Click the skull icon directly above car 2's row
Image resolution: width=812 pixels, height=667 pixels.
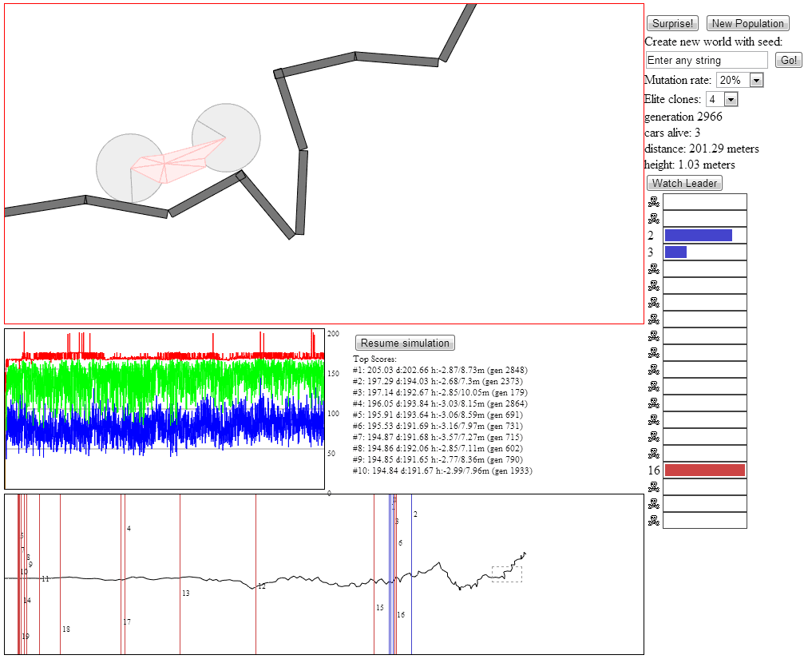654,218
